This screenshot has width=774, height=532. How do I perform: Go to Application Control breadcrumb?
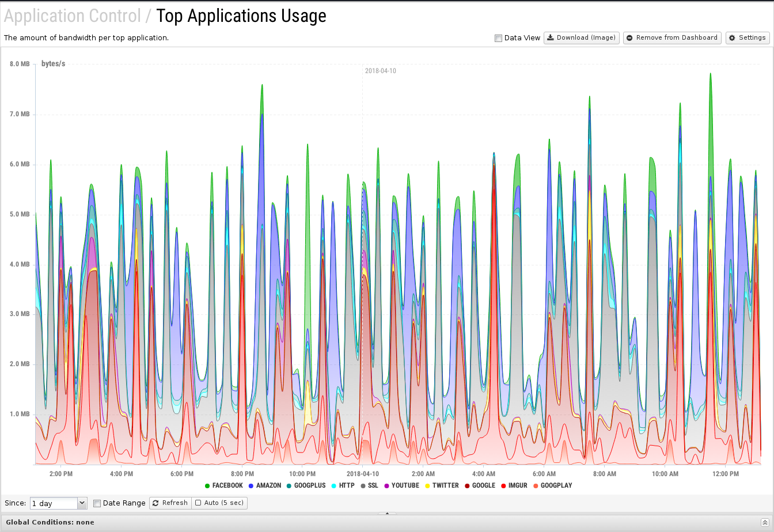pyautogui.click(x=73, y=16)
